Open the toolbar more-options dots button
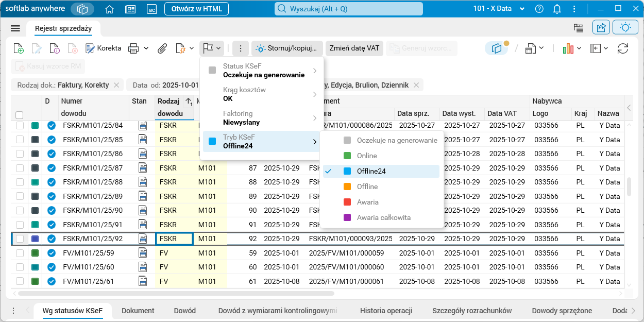Screen dimensions: 644x322 [240, 48]
